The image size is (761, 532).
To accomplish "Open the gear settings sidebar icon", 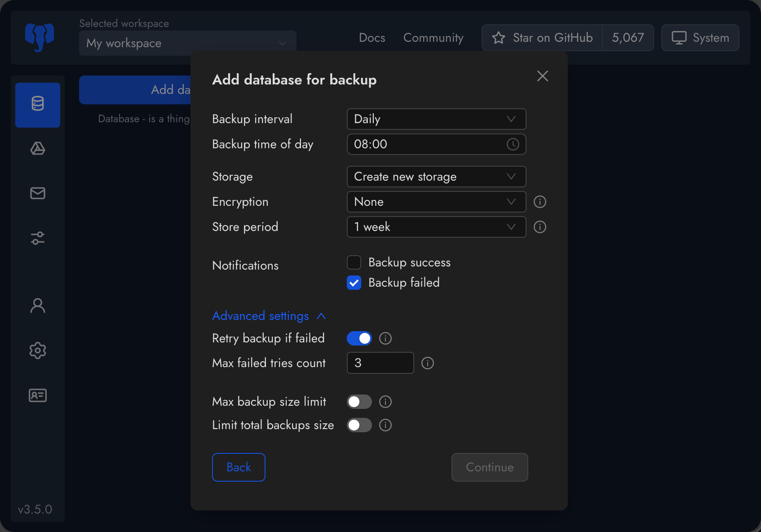I will (38, 350).
